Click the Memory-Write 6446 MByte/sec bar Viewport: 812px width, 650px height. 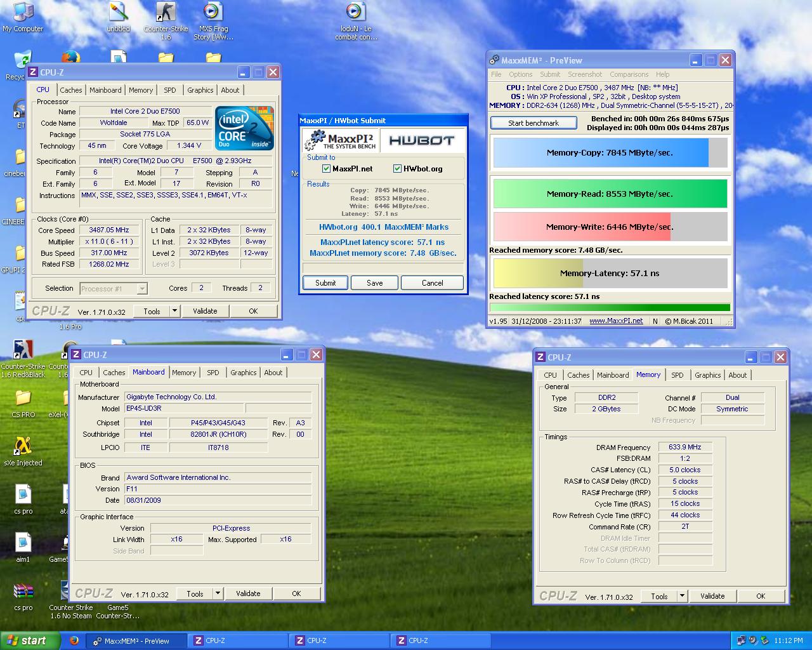610,227
